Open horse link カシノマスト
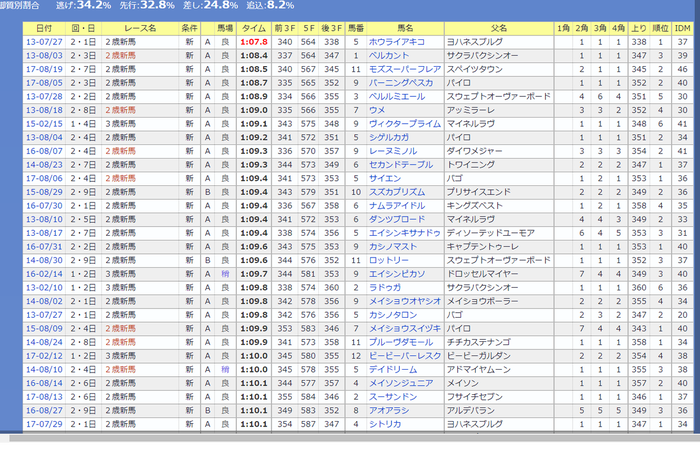700x461 pixels. point(392,247)
